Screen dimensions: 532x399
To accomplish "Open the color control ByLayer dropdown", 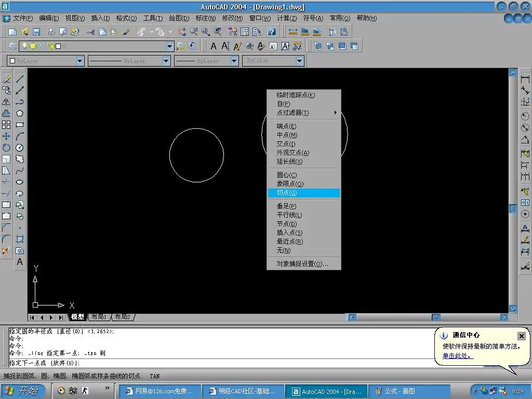I will coord(79,61).
